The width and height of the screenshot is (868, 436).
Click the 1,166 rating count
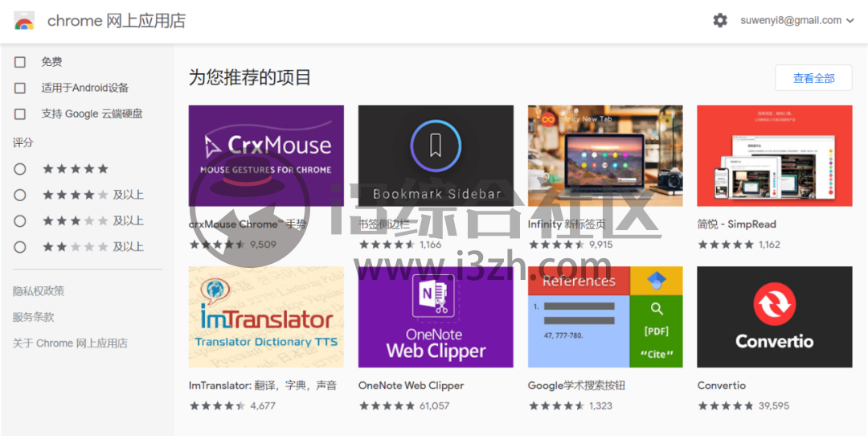[431, 245]
